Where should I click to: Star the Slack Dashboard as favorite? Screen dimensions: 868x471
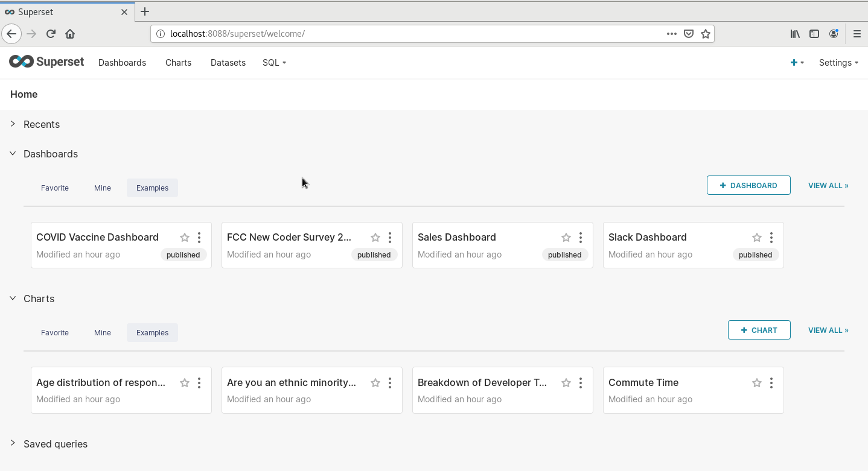point(757,238)
